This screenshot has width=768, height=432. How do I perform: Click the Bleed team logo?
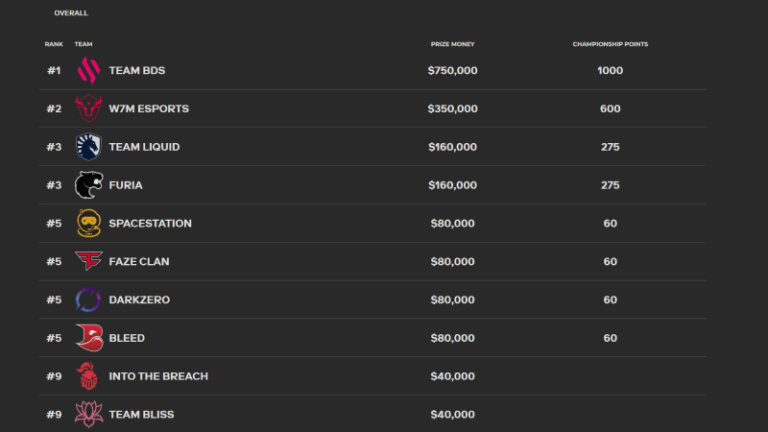point(88,338)
